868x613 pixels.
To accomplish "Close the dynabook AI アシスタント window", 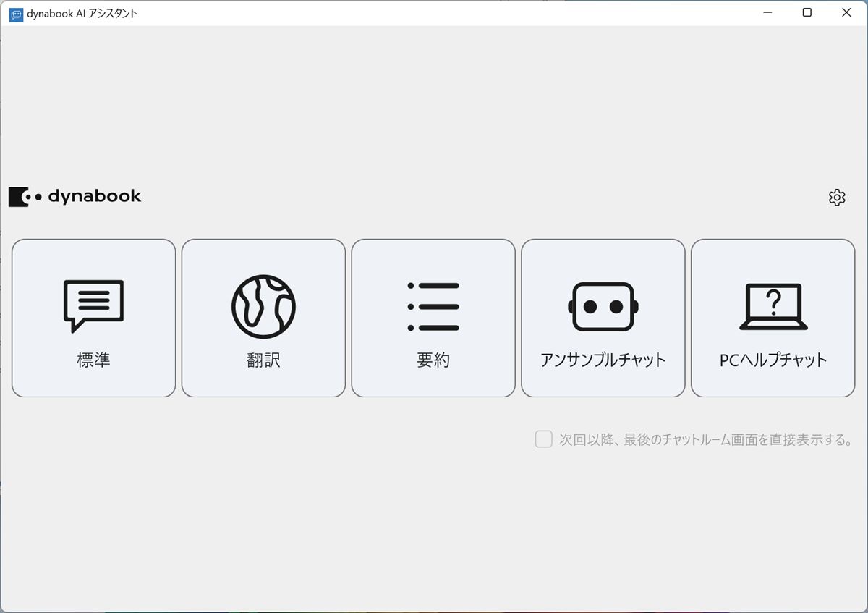I will click(x=846, y=12).
